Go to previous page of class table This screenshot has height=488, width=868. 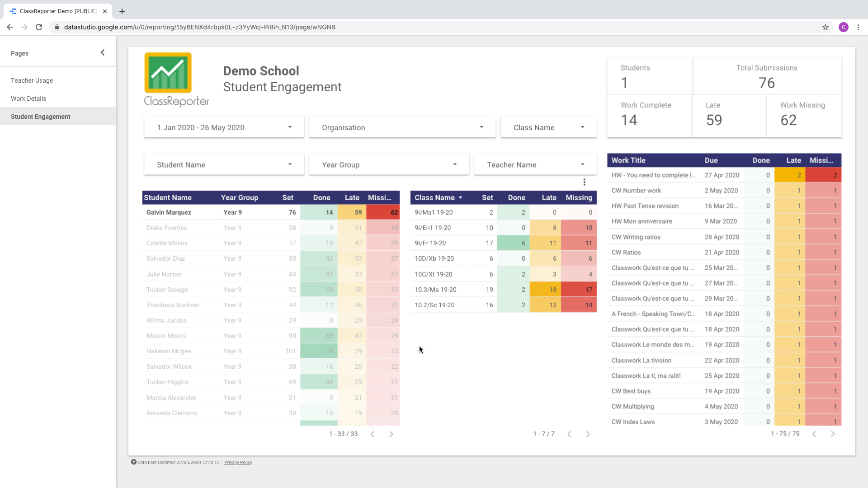(569, 434)
